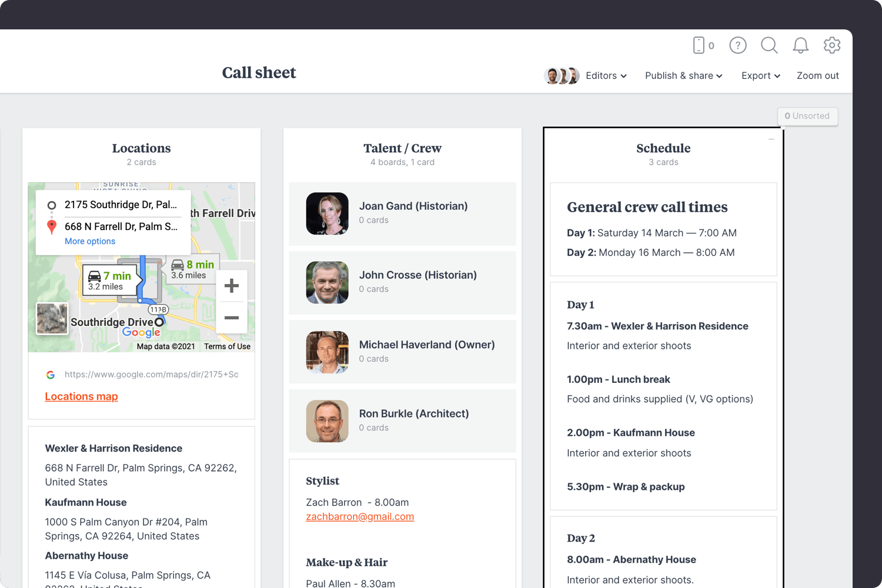Click Ron Burkle's photo thumbnail
Viewport: 882px width, 588px height.
(x=327, y=421)
